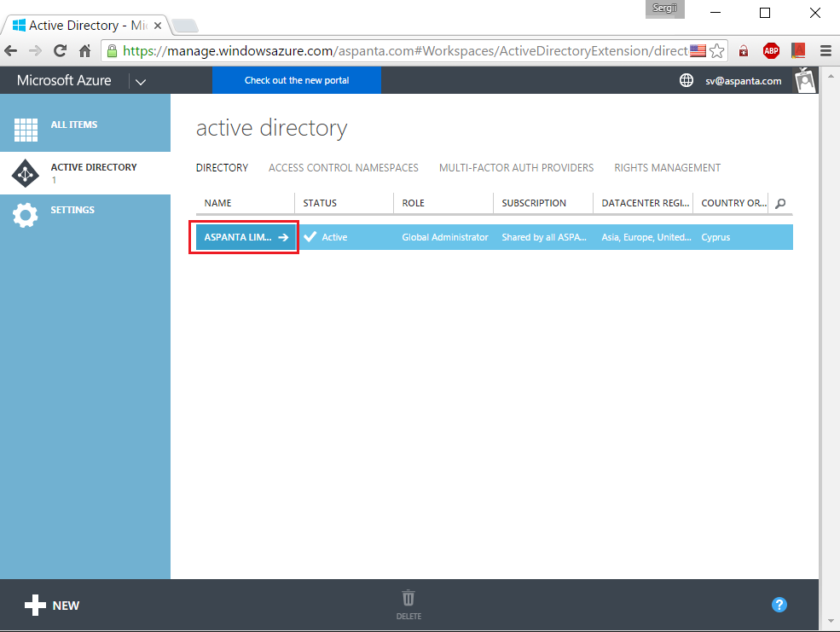840x632 pixels.
Task: Open Azure help via the question mark icon
Action: 779,605
